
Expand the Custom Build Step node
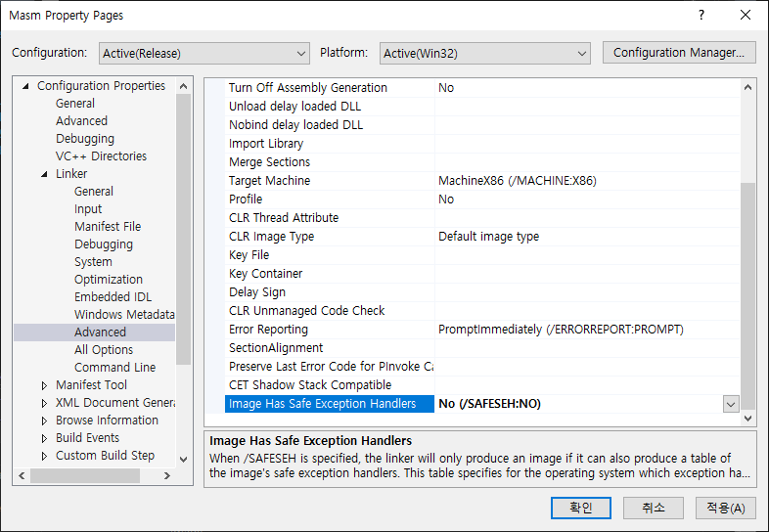(x=45, y=456)
